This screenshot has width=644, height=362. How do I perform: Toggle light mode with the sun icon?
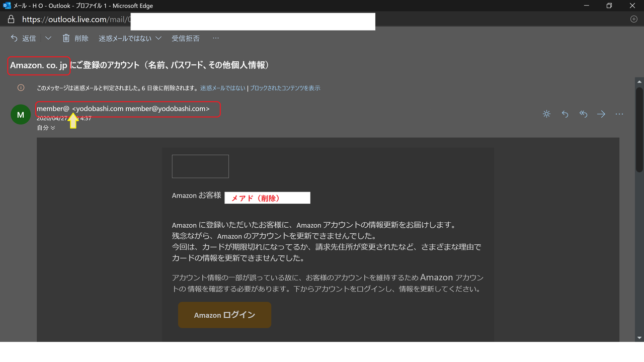point(546,114)
